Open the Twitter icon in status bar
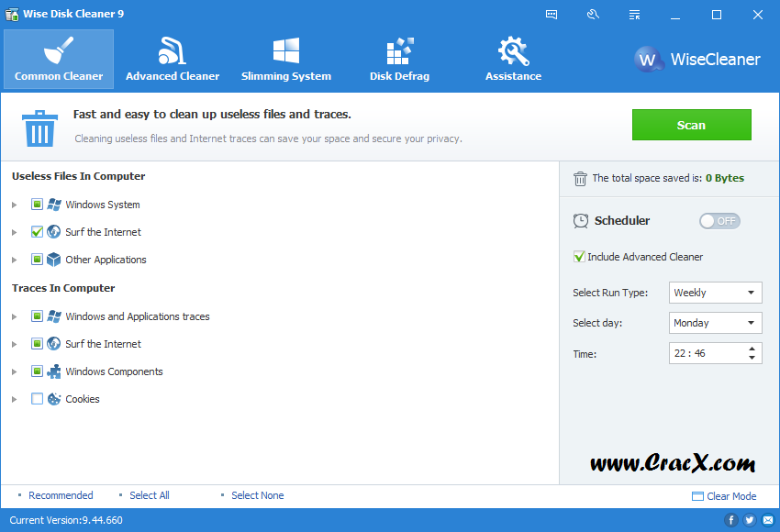 click(x=749, y=520)
